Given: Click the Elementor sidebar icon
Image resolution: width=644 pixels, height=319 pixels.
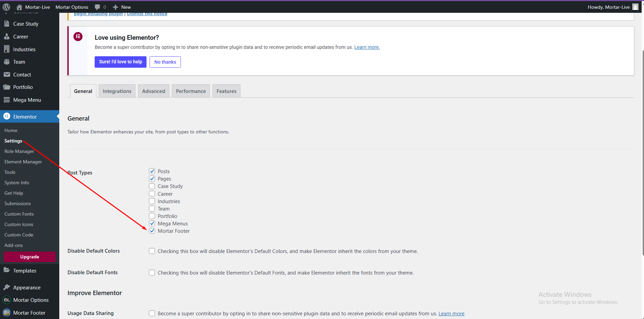Looking at the screenshot, I should point(7,116).
